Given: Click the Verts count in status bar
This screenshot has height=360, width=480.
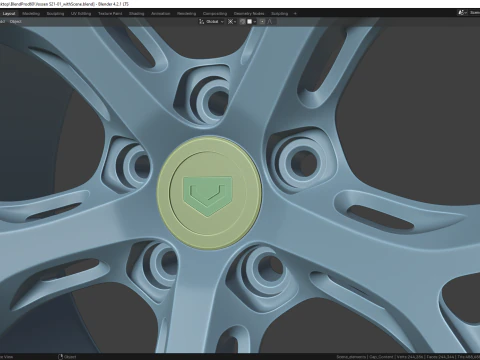Looking at the screenshot, I should 409,357.
